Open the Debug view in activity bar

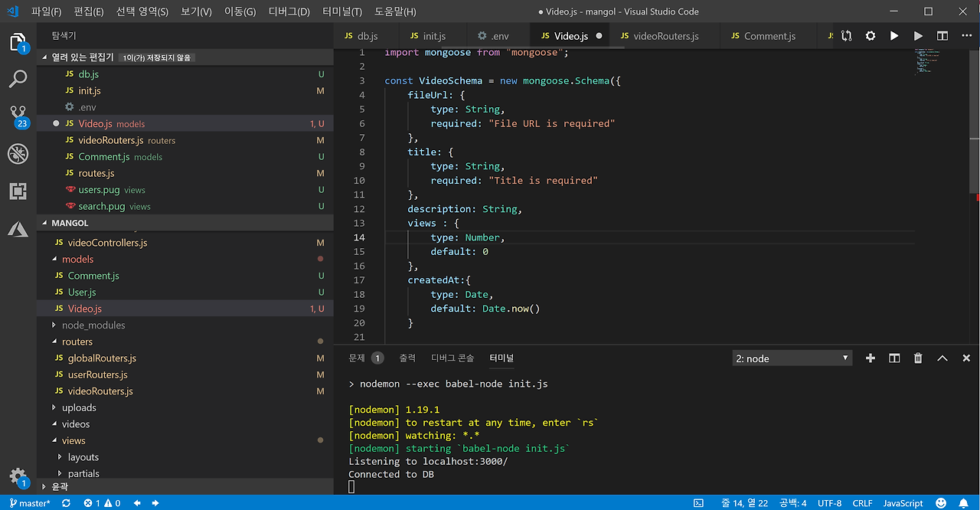tap(18, 153)
